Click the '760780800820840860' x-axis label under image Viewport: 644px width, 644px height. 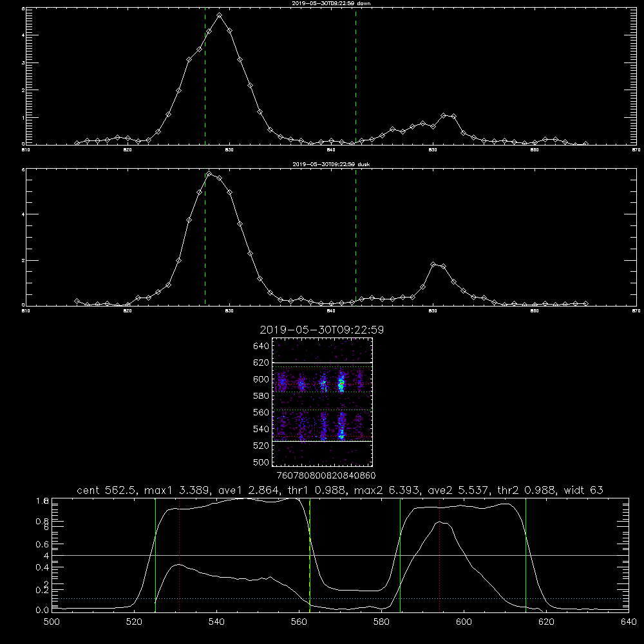coord(326,476)
